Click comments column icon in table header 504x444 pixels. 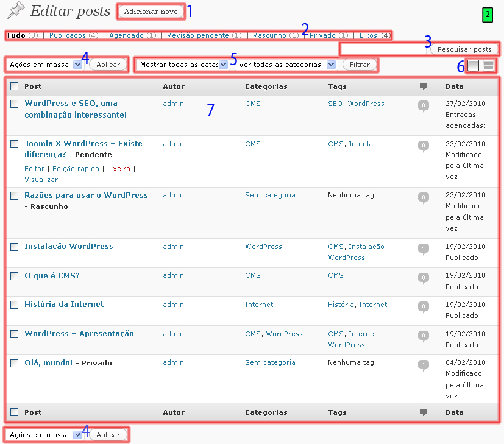coord(424,86)
